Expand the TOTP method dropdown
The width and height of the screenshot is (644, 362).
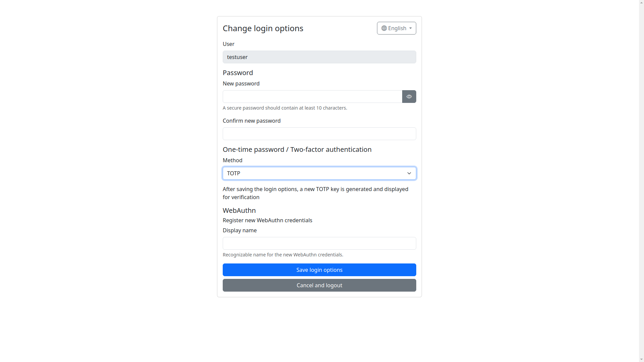point(319,173)
